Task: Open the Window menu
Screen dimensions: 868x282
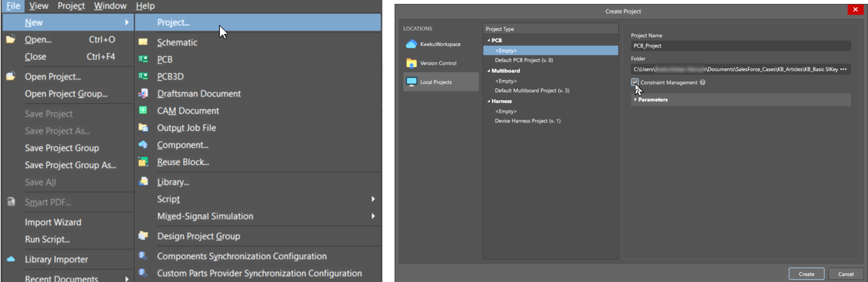Action: tap(110, 6)
